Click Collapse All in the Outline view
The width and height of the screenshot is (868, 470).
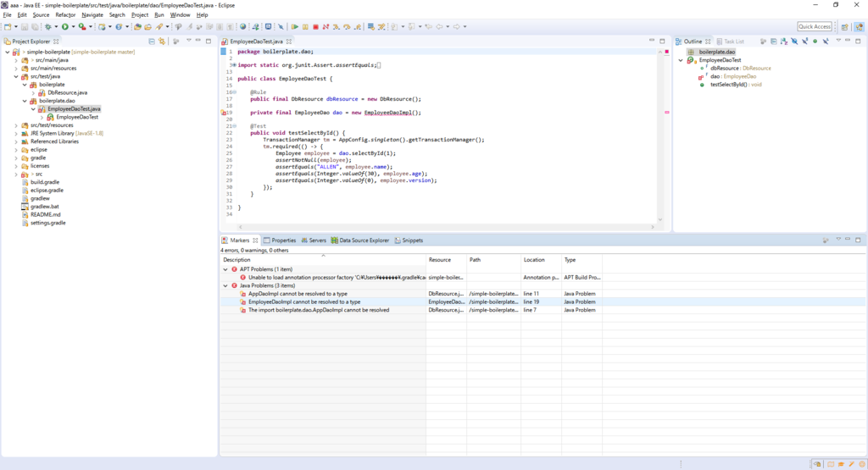tap(774, 41)
